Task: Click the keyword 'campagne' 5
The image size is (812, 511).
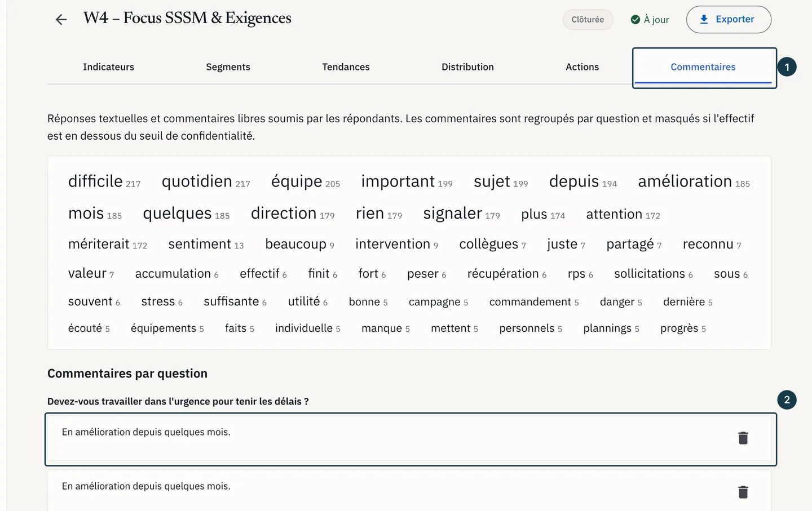Action: click(x=438, y=302)
